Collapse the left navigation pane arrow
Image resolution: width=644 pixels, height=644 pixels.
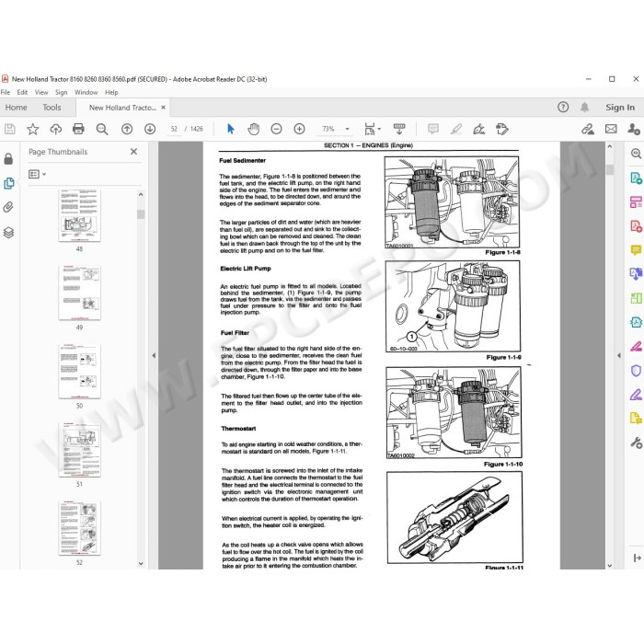pos(154,355)
